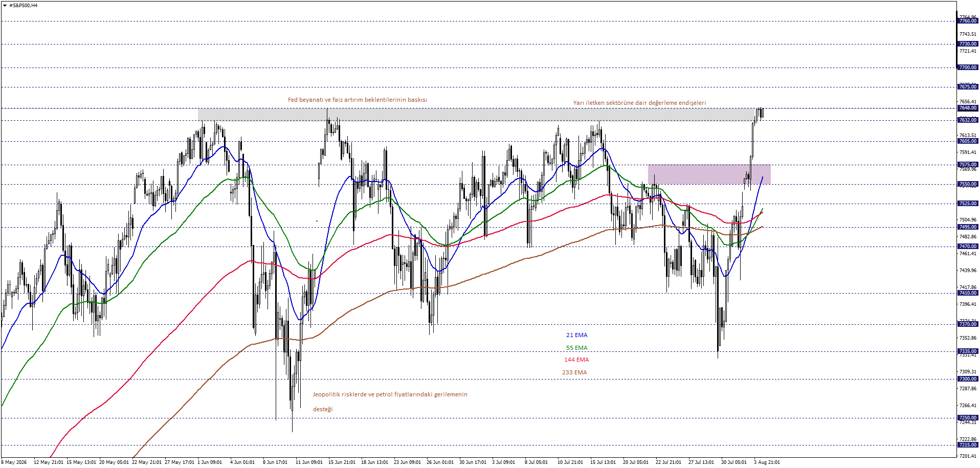Select the #S&P500,H4 chart title
The height and width of the screenshot is (468, 980).
tap(23, 6)
